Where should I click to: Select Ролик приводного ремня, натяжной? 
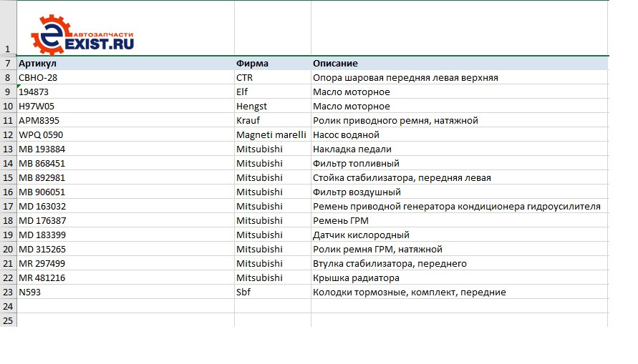coord(460,121)
